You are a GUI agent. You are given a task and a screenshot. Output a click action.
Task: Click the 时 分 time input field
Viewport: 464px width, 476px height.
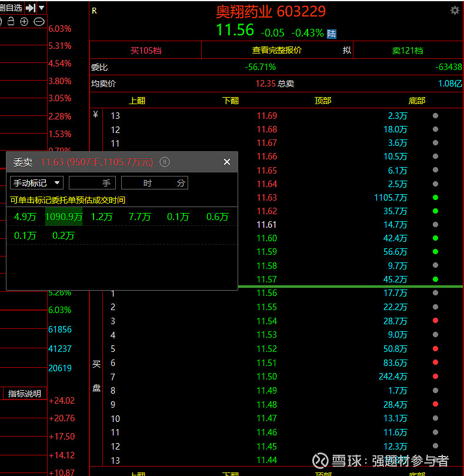point(155,183)
